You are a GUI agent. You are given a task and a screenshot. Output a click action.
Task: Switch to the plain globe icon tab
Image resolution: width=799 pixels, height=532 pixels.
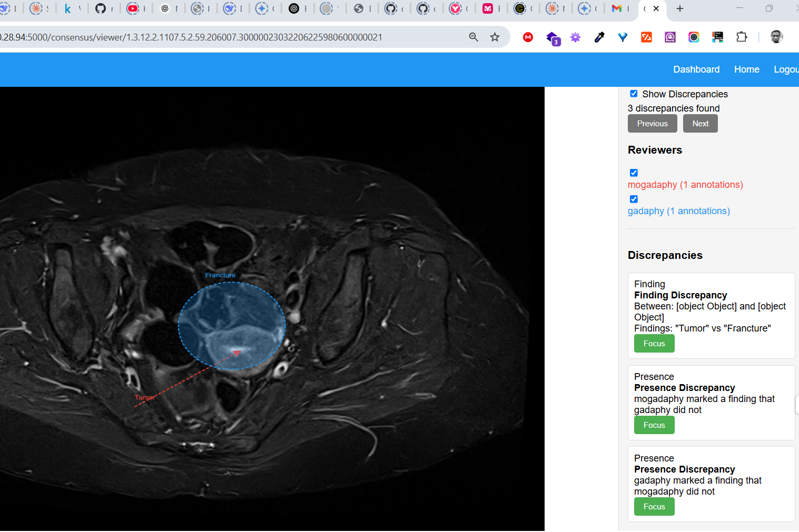(359, 8)
